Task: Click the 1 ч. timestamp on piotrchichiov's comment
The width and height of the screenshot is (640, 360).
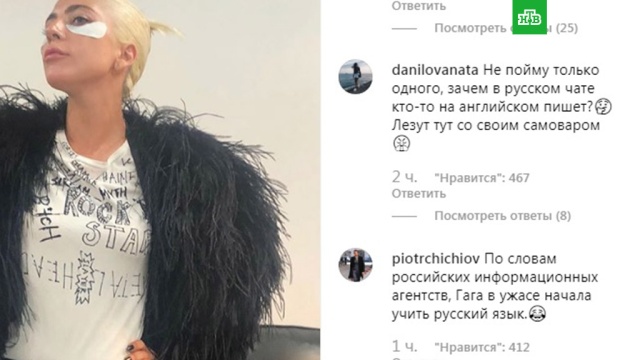Action: (404, 347)
